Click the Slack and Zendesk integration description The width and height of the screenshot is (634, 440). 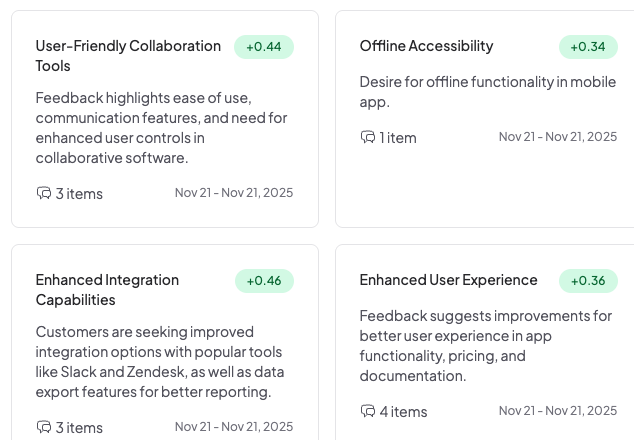coord(158,362)
